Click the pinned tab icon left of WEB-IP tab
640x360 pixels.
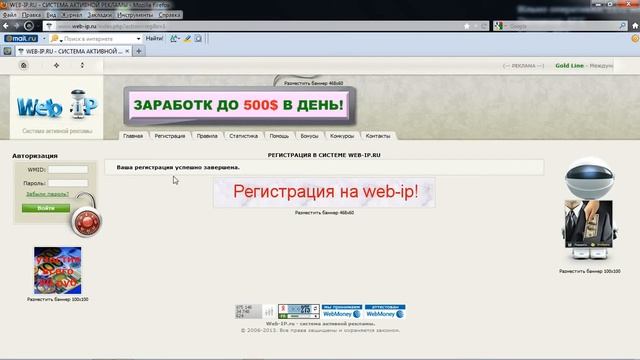[7, 51]
